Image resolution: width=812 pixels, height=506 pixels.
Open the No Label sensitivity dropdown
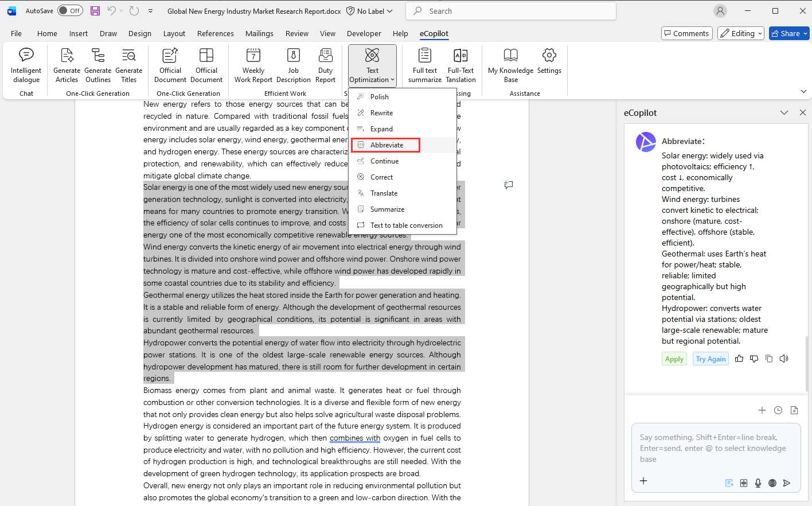370,11
